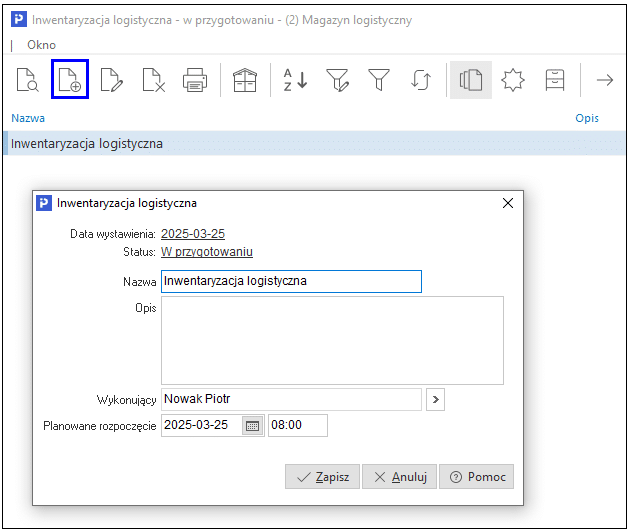Open the Okno menu

pos(42,45)
